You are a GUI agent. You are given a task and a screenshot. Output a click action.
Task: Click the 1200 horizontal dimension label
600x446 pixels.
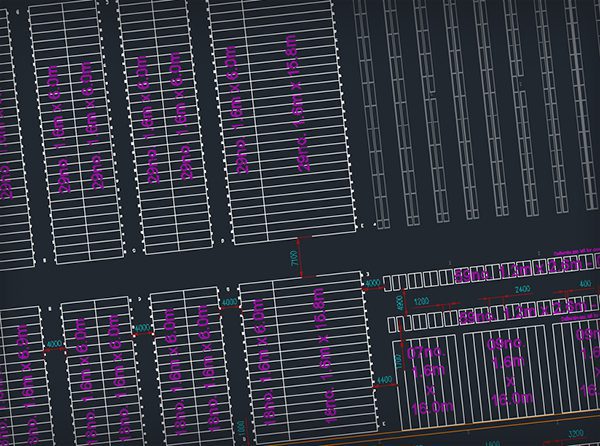(x=421, y=300)
